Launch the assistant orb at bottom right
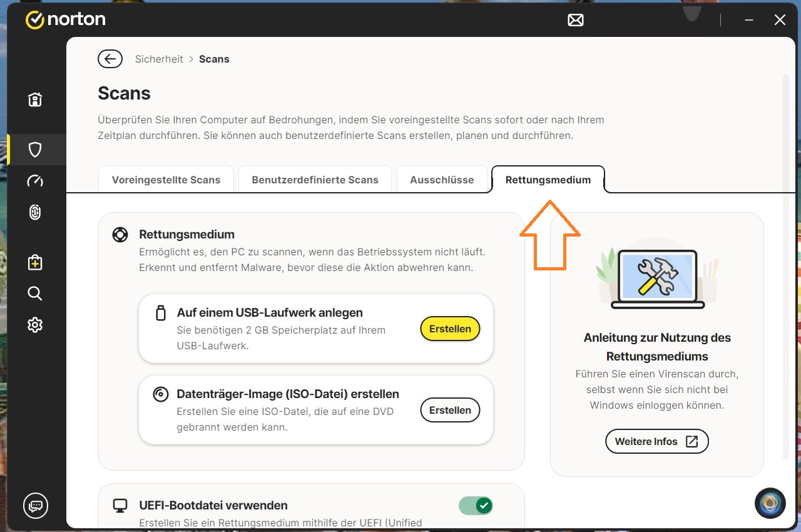The image size is (801, 532). [769, 503]
